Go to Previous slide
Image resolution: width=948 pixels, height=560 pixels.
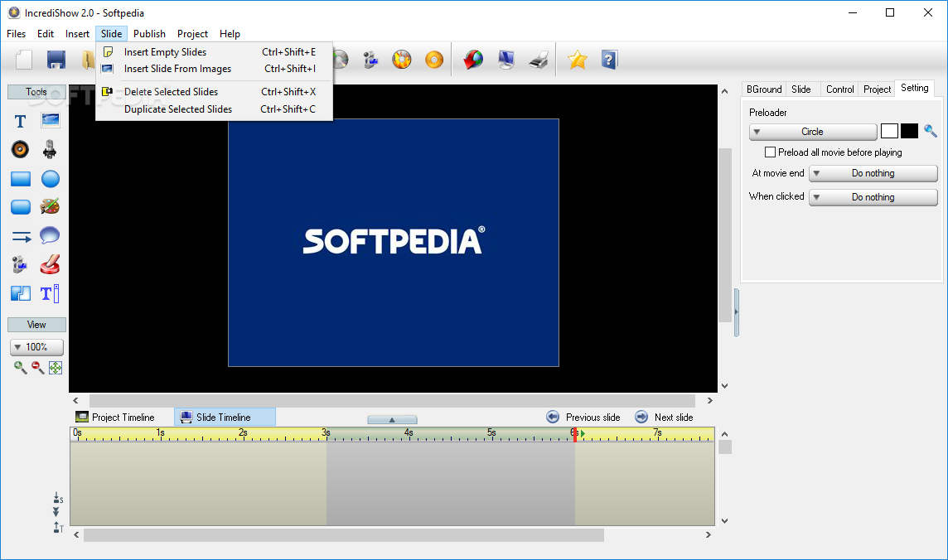583,418
